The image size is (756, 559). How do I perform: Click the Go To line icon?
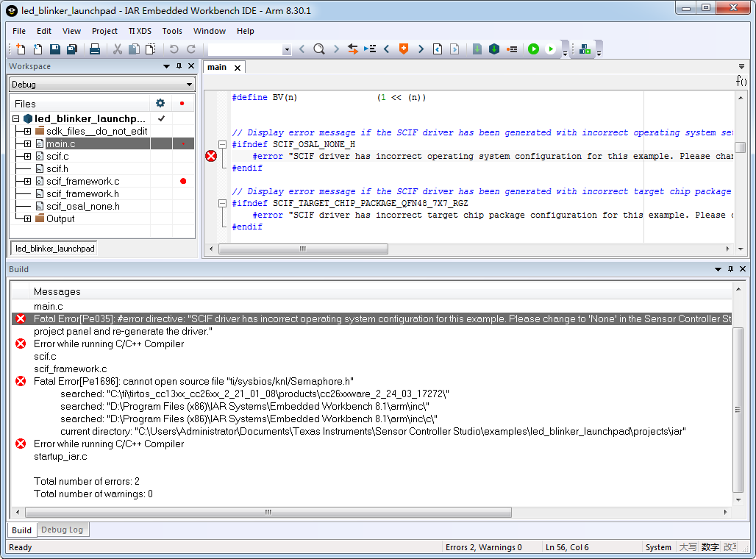click(370, 49)
